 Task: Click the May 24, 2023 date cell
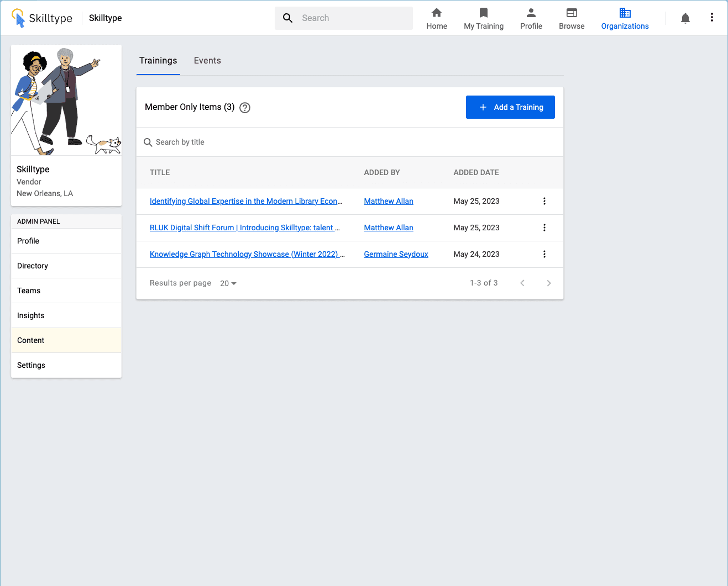476,254
